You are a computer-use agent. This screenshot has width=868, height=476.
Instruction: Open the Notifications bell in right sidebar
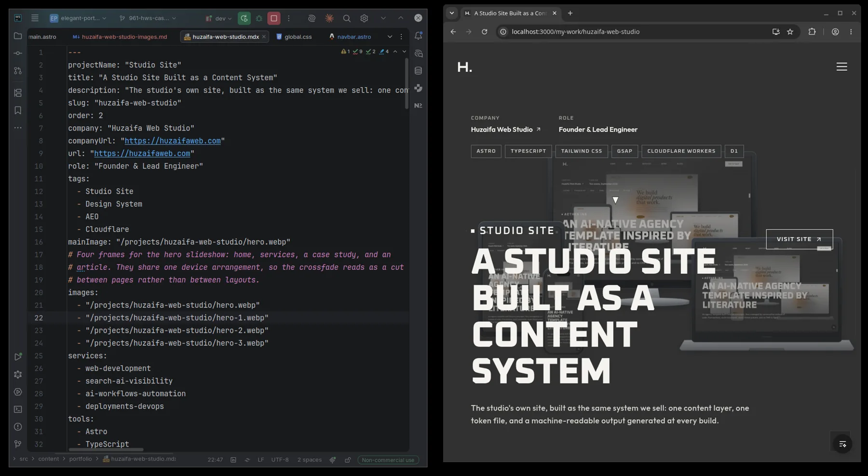(418, 36)
